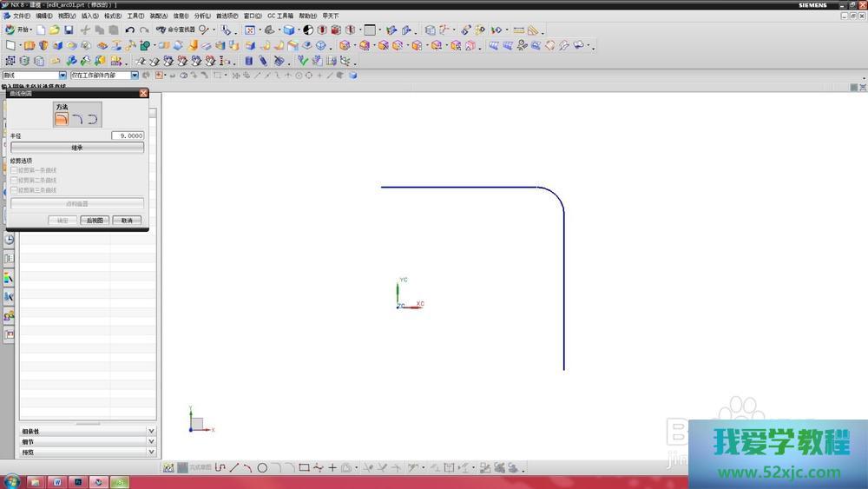Click the Save disk icon in the toolbar
868x489 pixels.
click(x=69, y=30)
